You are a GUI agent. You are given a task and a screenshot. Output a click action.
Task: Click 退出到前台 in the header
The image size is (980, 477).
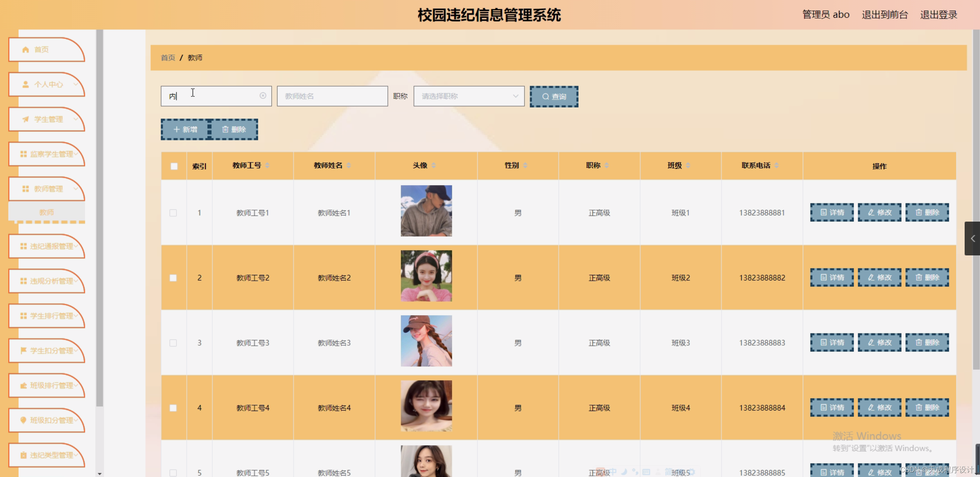coord(884,14)
